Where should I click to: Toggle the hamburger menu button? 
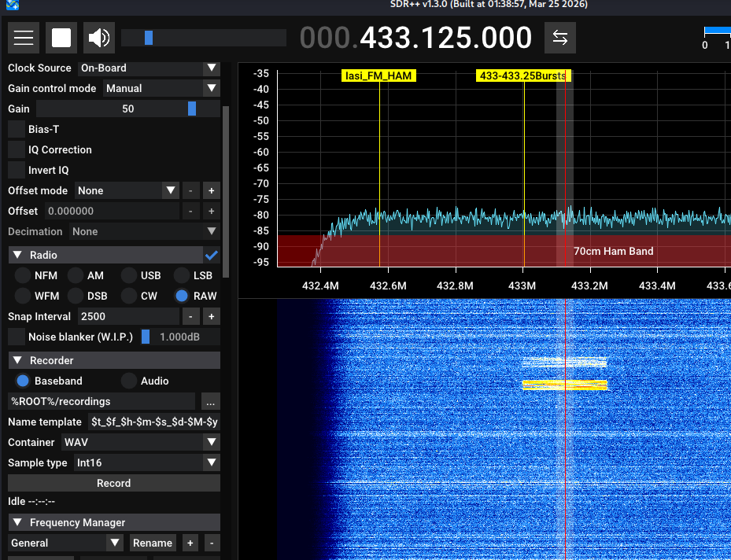[x=24, y=37]
